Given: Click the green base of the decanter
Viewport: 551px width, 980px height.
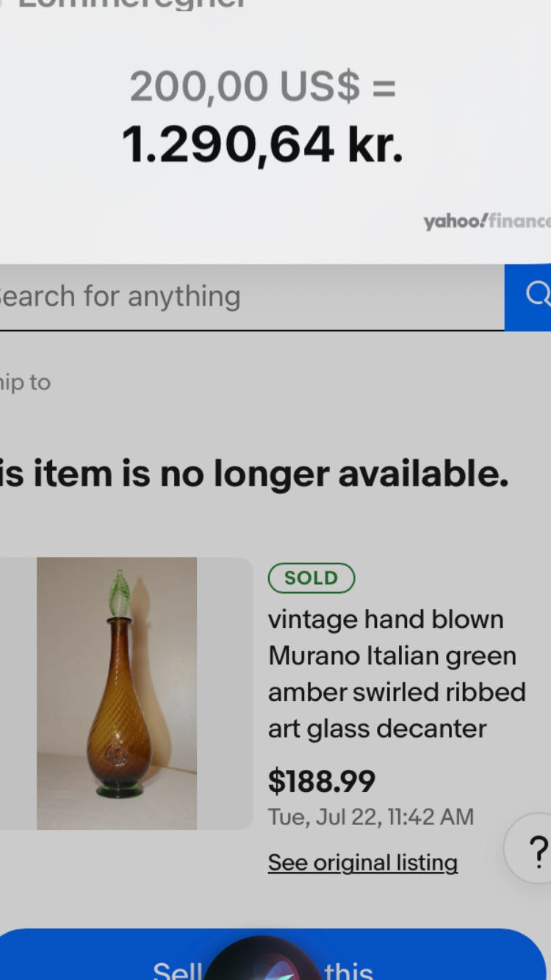Looking at the screenshot, I should click(116, 791).
